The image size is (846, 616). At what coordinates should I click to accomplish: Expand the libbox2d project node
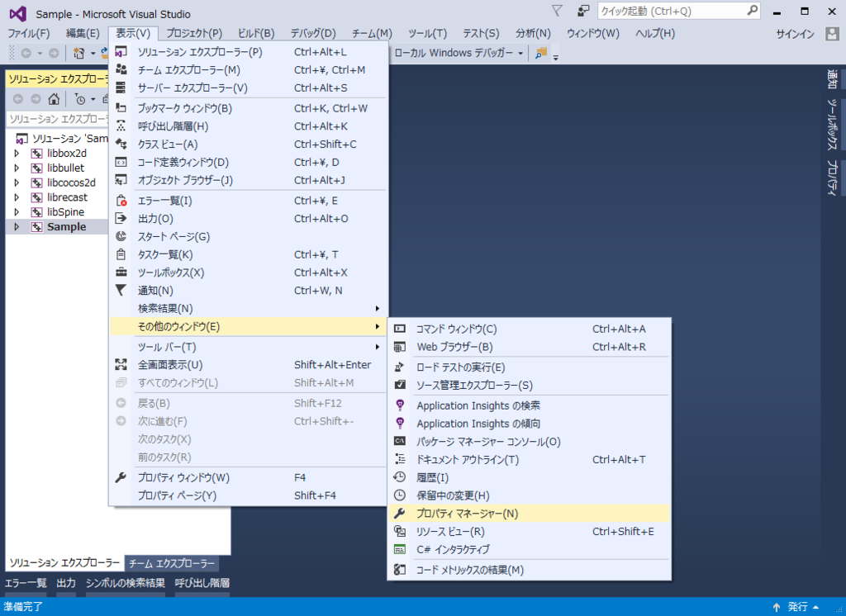tap(17, 154)
